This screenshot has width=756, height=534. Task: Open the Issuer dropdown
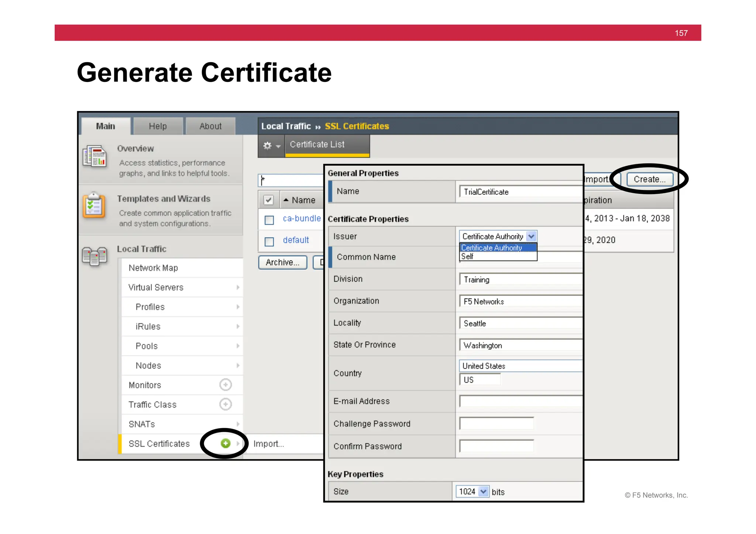498,236
